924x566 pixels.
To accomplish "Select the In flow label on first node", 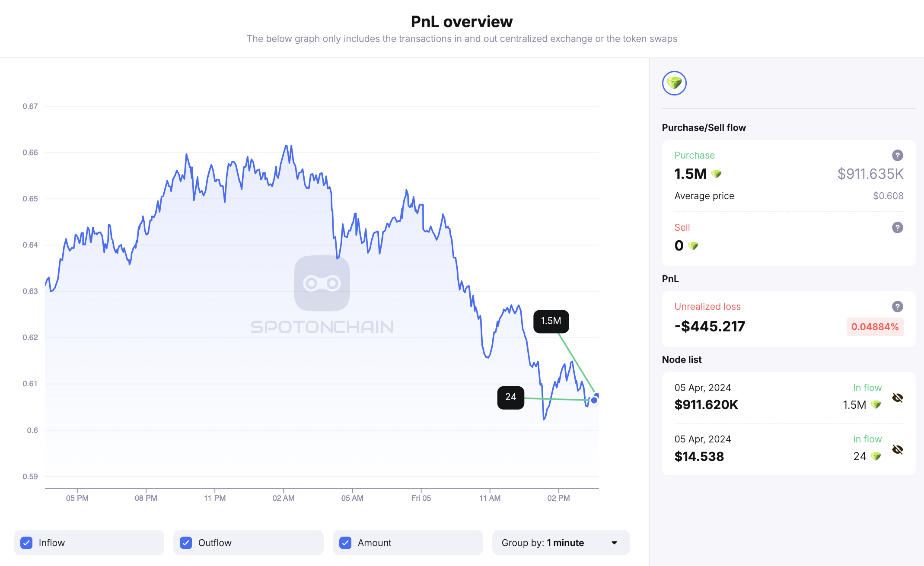I will tap(867, 388).
